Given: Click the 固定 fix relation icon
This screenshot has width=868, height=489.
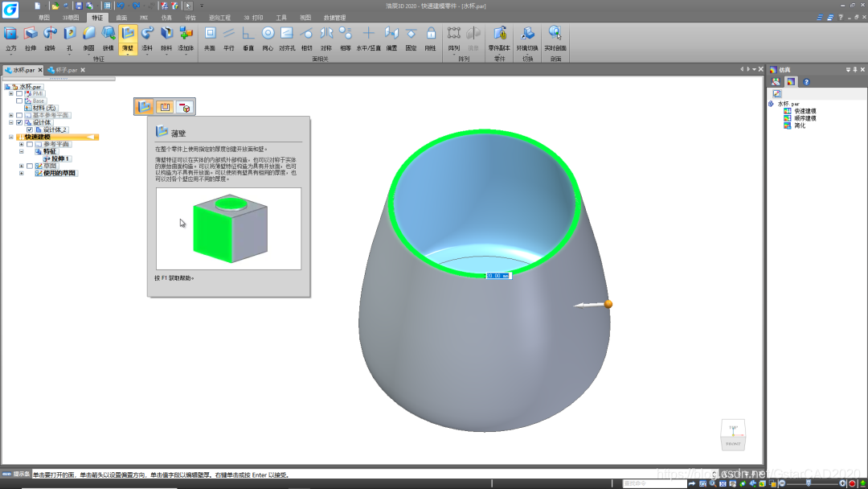Looking at the screenshot, I should 411,39.
